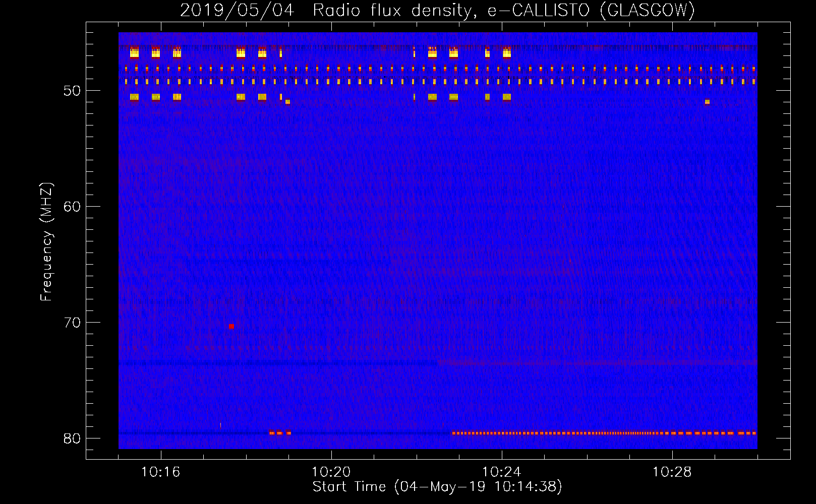This screenshot has width=816, height=504.
Task: Click the Start Time axis label
Action: coord(437,487)
